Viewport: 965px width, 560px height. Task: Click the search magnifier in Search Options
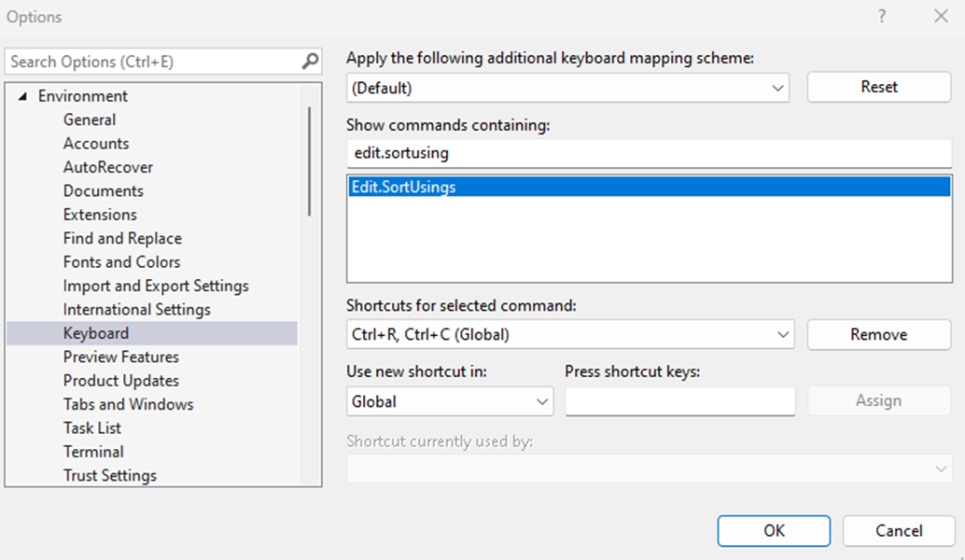pyautogui.click(x=310, y=62)
